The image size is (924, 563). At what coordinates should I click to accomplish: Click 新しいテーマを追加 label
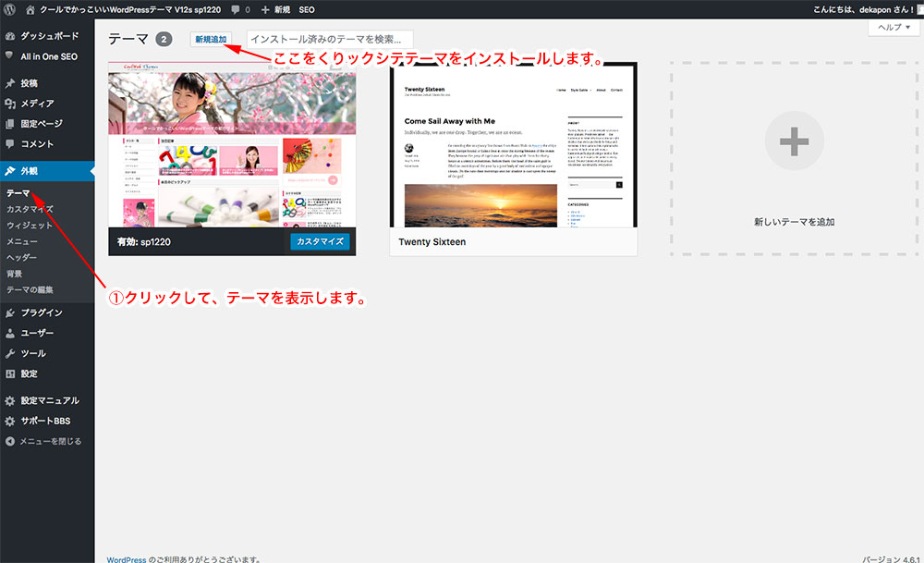coord(794,222)
